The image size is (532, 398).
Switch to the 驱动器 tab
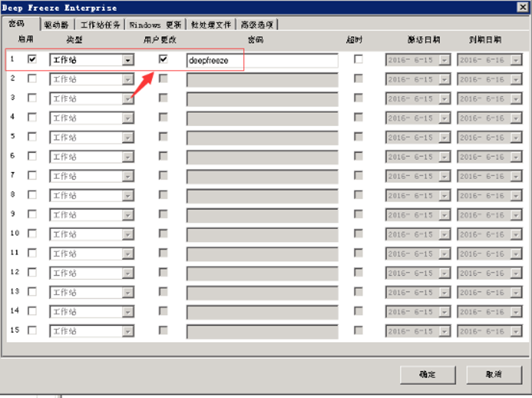(57, 25)
